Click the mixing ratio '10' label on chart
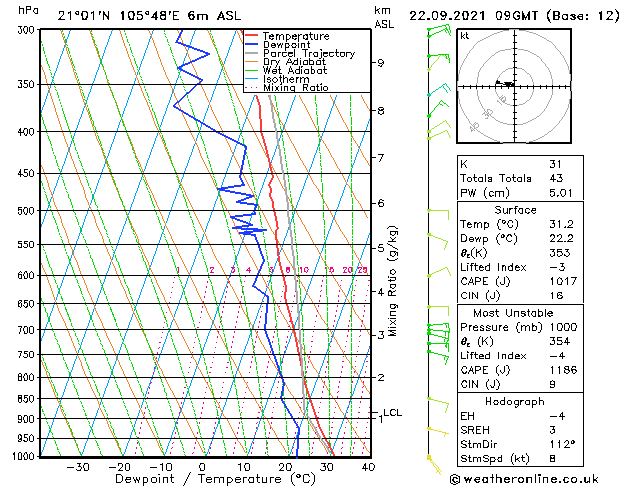 (304, 270)
